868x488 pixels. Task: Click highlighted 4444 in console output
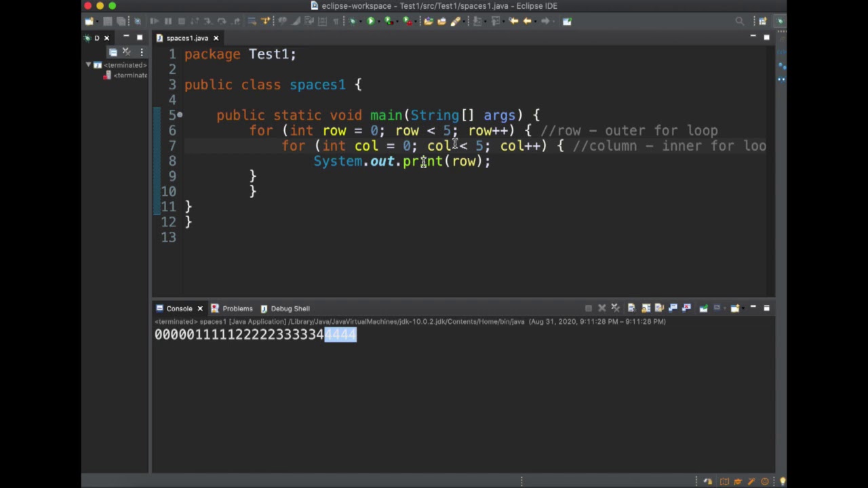[x=340, y=334]
